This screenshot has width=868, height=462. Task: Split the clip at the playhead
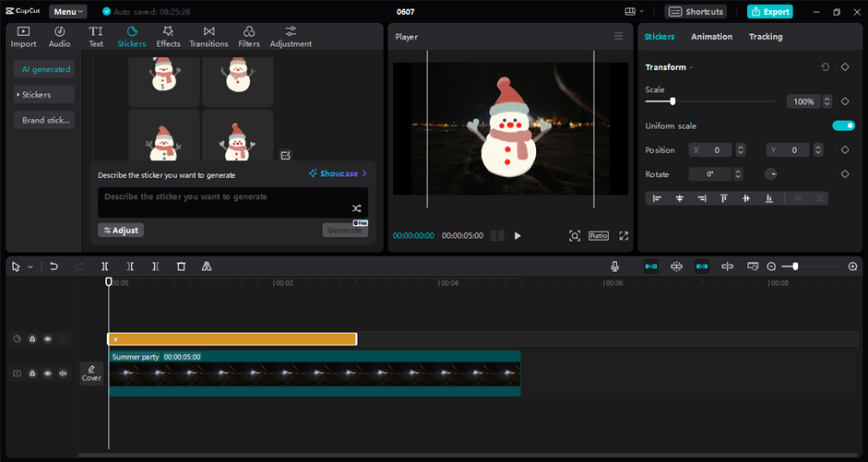coord(104,267)
